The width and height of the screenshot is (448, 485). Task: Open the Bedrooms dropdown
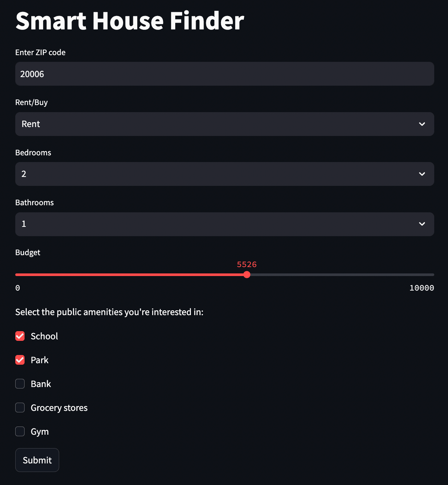pos(224,174)
